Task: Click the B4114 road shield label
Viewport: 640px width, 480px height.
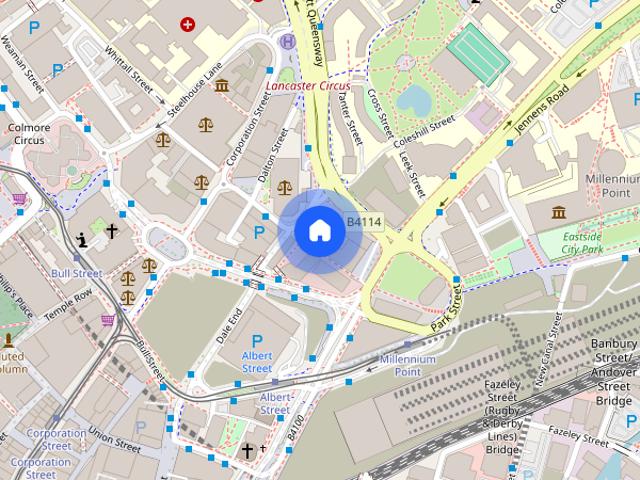Action: (364, 222)
